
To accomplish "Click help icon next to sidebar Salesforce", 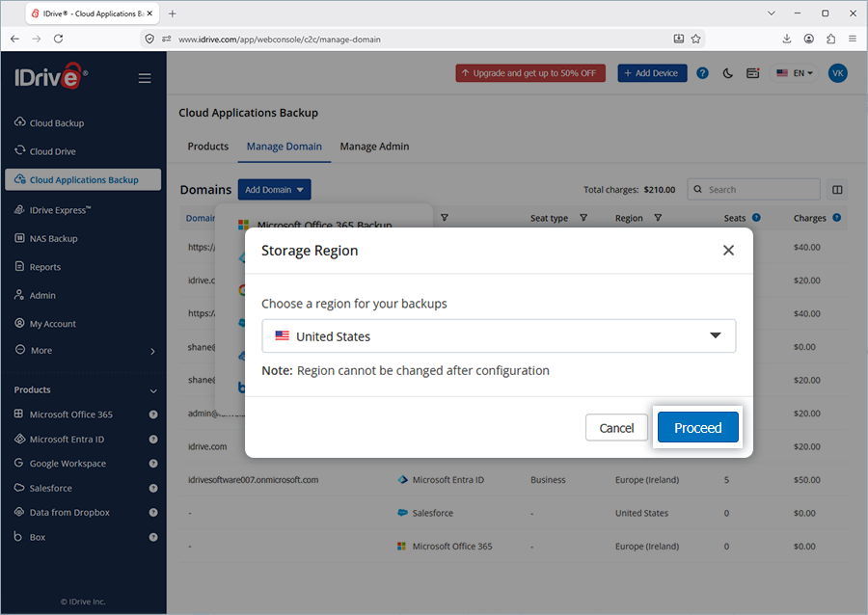I will tap(153, 488).
